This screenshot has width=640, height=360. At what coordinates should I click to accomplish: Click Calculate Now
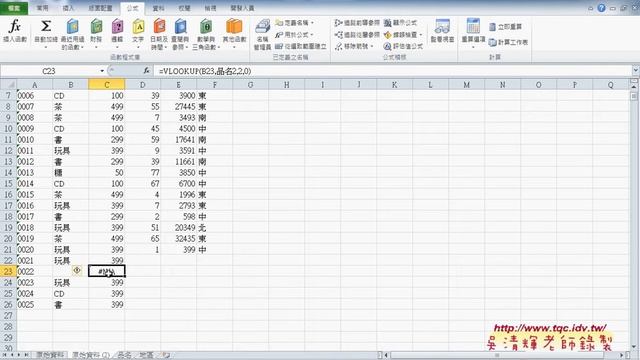coord(506,27)
